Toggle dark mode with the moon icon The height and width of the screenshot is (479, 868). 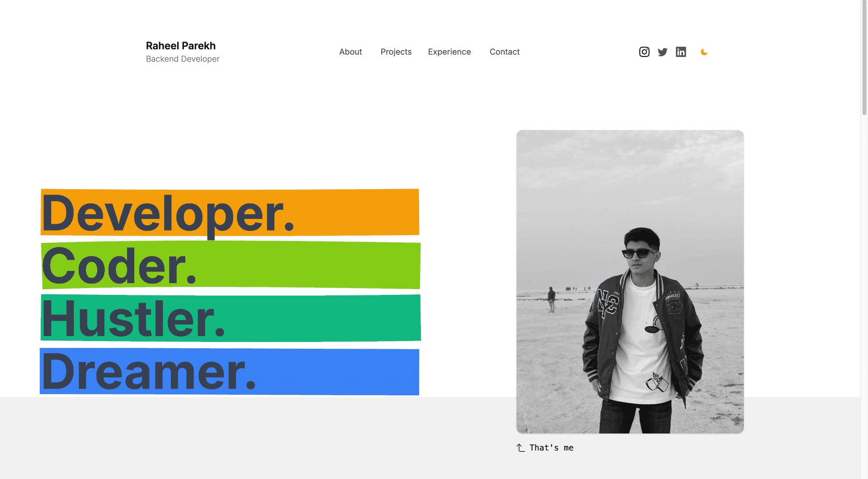pos(704,52)
